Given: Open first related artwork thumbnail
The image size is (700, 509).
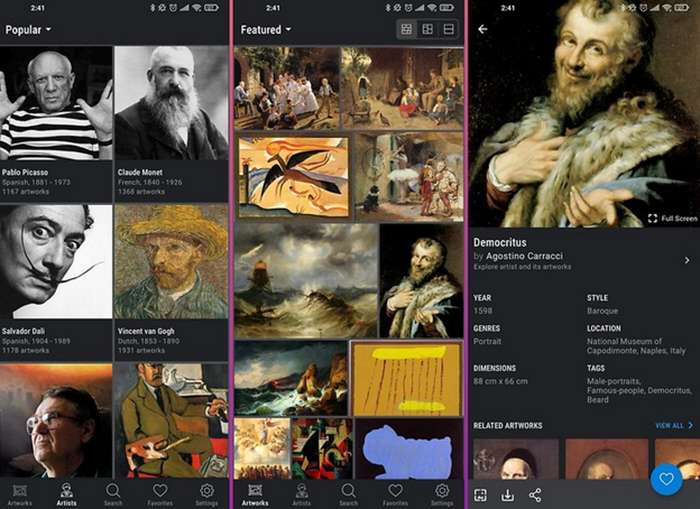Looking at the screenshot, I should pyautogui.click(x=516, y=459).
